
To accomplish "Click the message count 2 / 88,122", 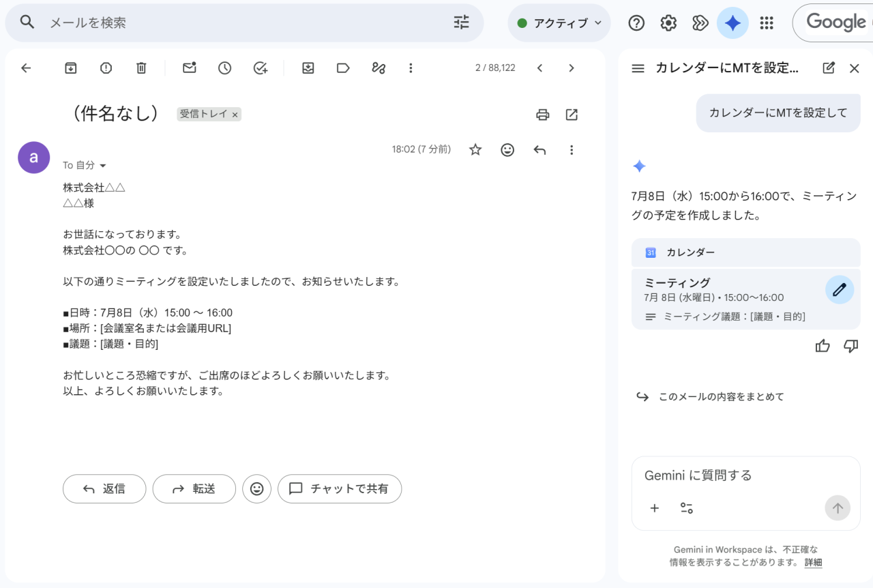I will point(495,68).
